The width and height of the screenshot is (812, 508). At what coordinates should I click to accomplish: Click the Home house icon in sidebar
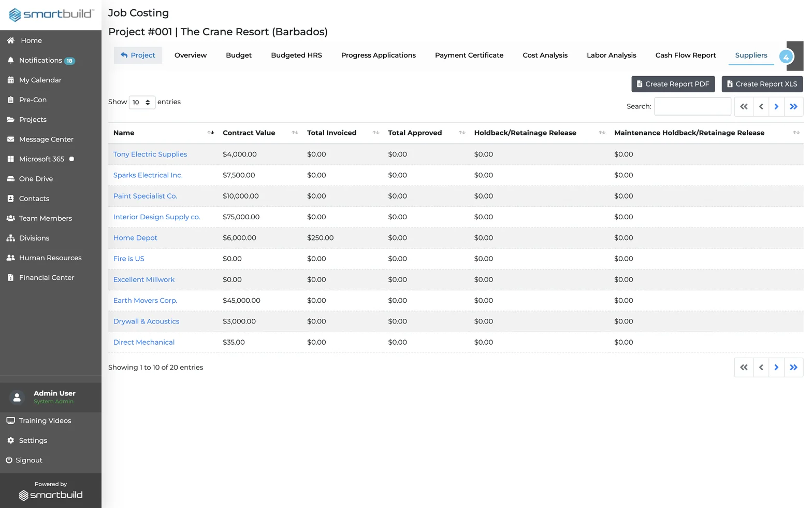point(10,40)
